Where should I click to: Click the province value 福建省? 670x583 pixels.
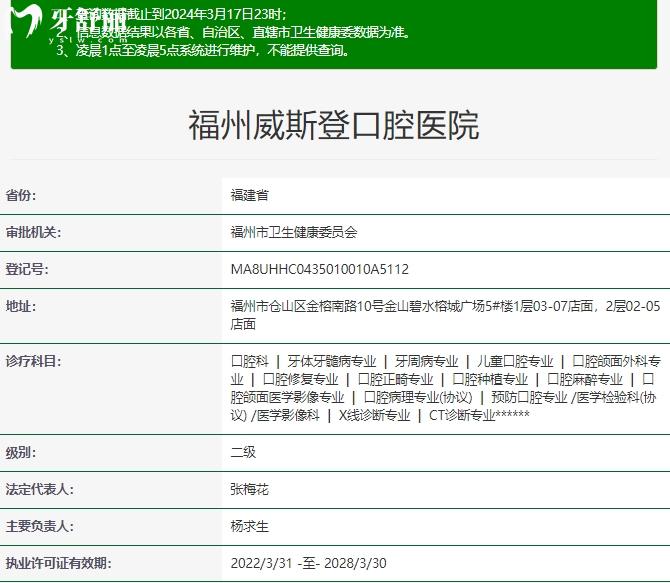tap(250, 195)
